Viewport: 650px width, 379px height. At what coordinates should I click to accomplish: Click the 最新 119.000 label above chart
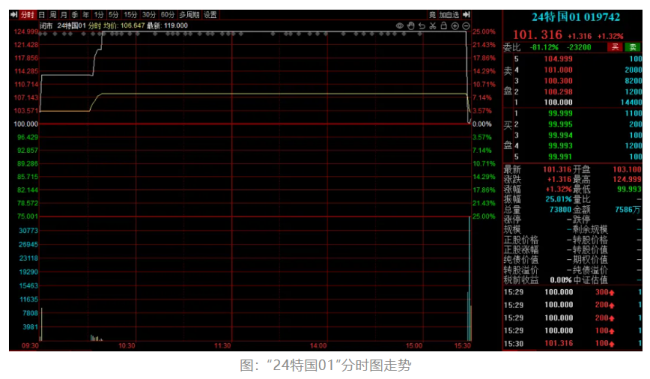tap(167, 26)
